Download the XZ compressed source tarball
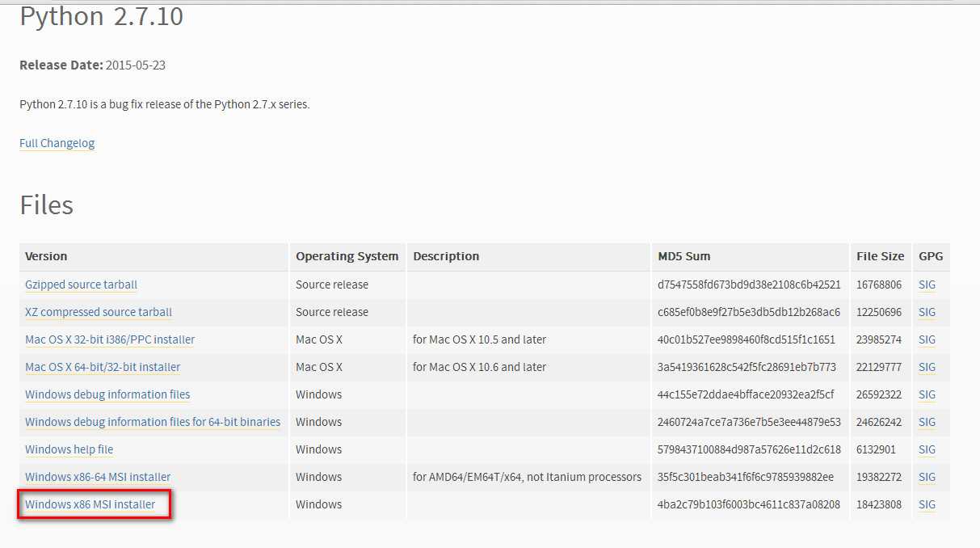This screenshot has width=980, height=548. (99, 312)
